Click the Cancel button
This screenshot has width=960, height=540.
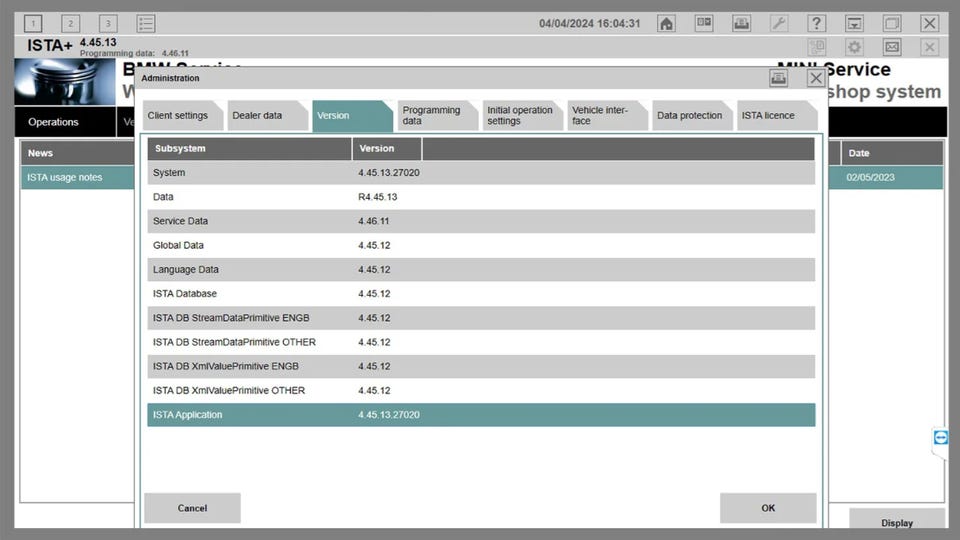click(x=192, y=508)
